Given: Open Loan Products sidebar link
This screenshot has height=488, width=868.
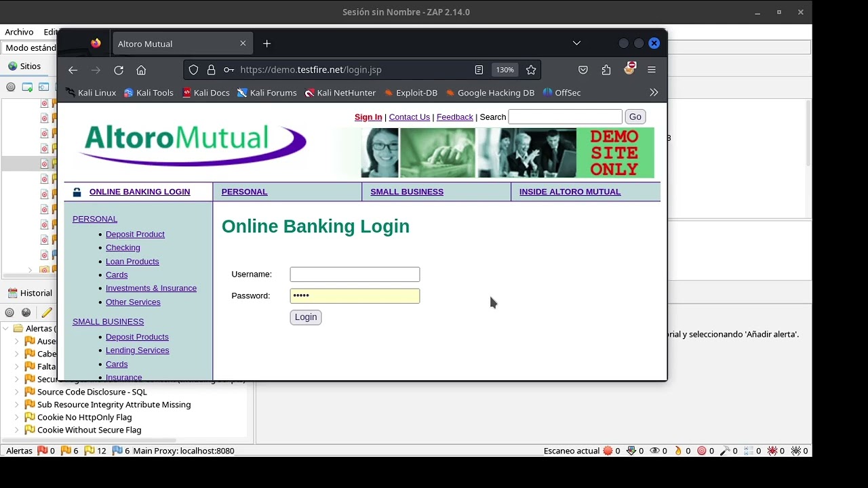Looking at the screenshot, I should (132, 262).
